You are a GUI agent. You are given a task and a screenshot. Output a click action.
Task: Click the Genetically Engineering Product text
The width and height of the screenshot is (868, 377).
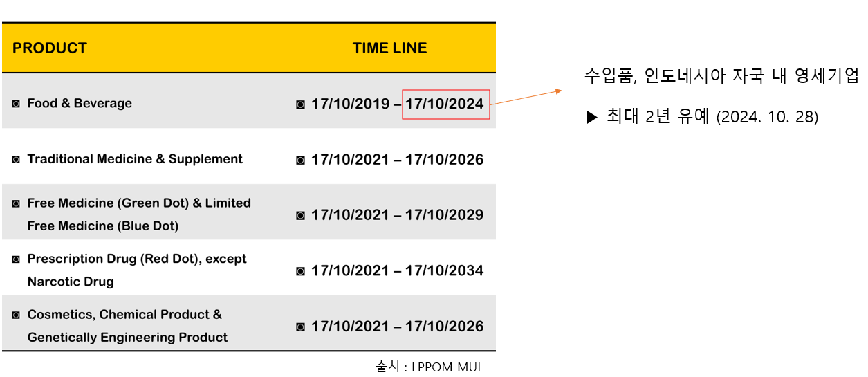tap(127, 338)
